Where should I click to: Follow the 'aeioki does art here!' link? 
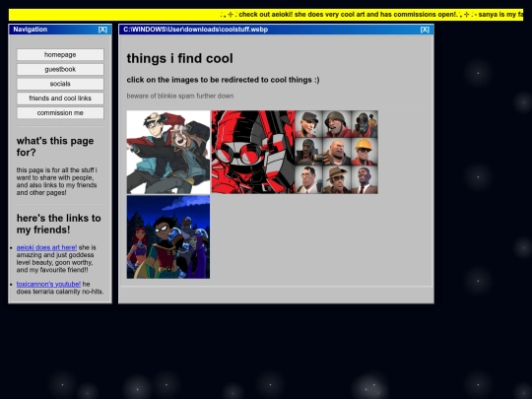tap(47, 247)
